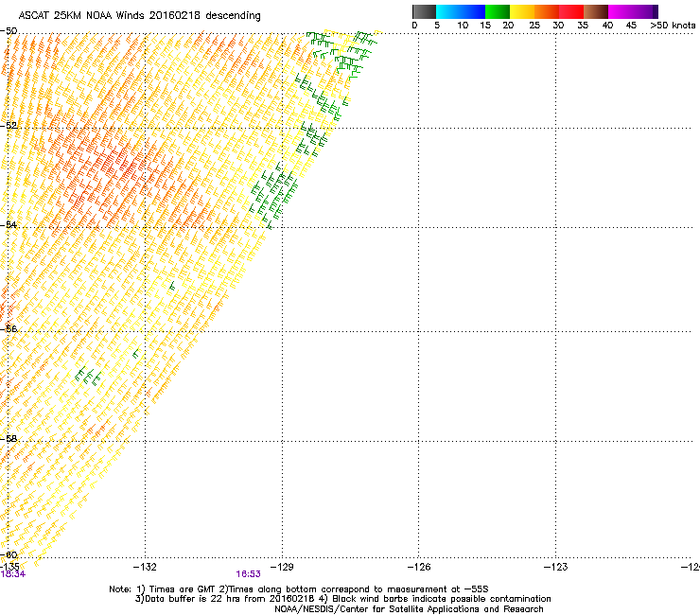This screenshot has width=700, height=615.
Task: Click the note 'Times are GMT' line
Action: [x=299, y=589]
